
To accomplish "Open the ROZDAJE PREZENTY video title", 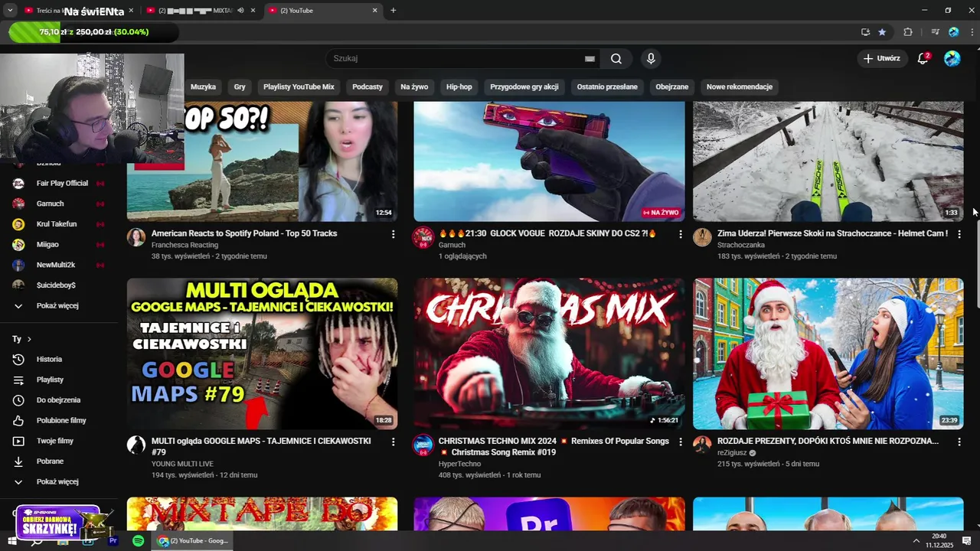I will tap(828, 442).
